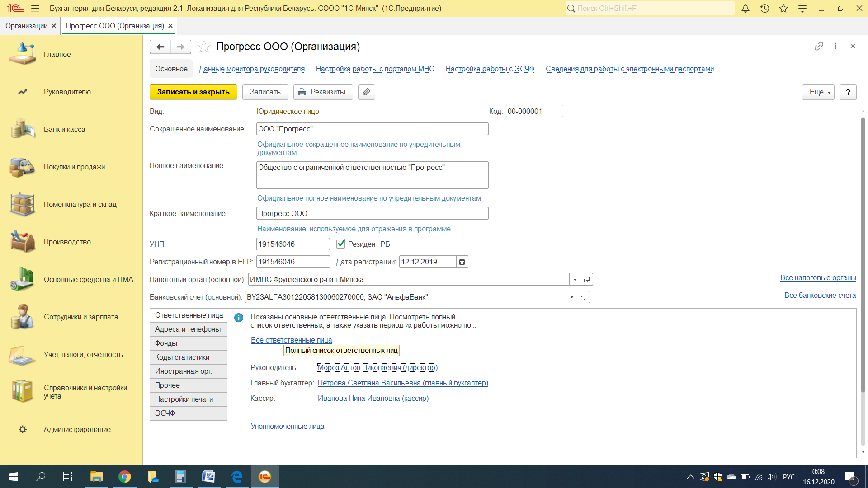The width and height of the screenshot is (868, 488).
Task: Focus the УНП input field
Action: coord(293,244)
